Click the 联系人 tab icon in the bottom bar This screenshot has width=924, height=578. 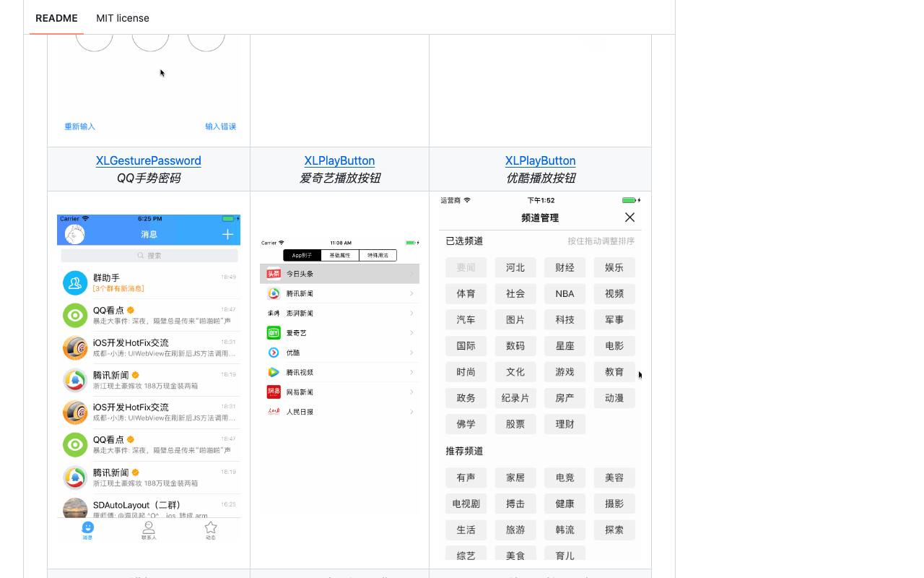pos(149,527)
